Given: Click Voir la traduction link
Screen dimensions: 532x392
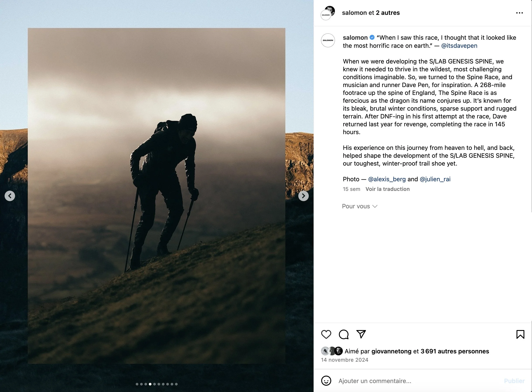Looking at the screenshot, I should click(387, 189).
